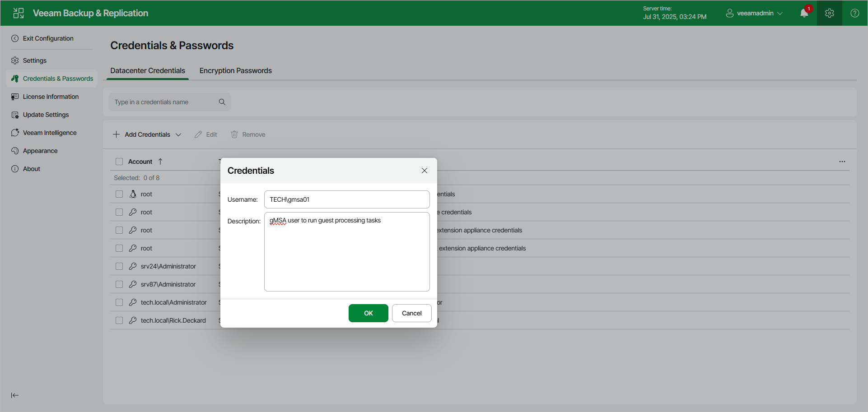Click the Edit button label
Viewport: 868px width, 412px height.
tap(212, 134)
